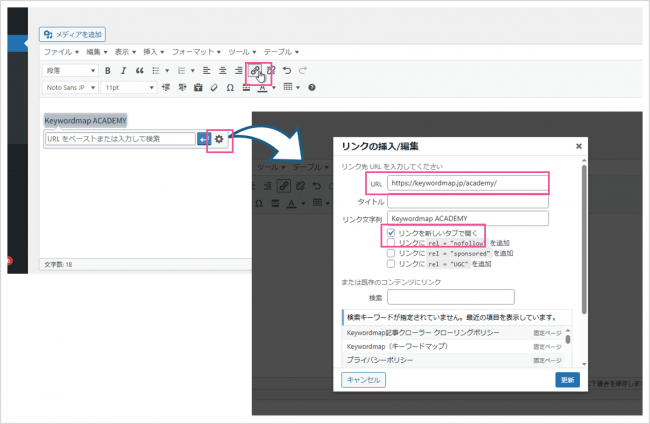The width and height of the screenshot is (650, 424).
Task: Apply italic formatting in the toolbar
Action: click(x=123, y=70)
